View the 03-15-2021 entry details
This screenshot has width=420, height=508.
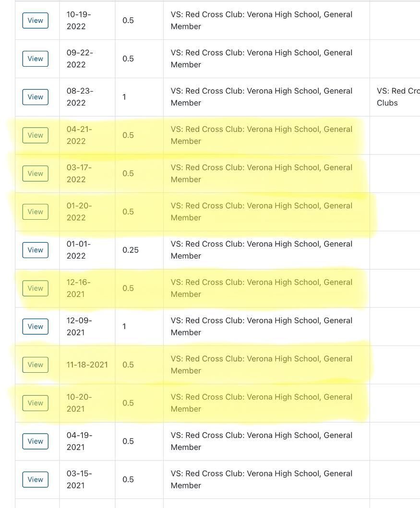pos(36,479)
